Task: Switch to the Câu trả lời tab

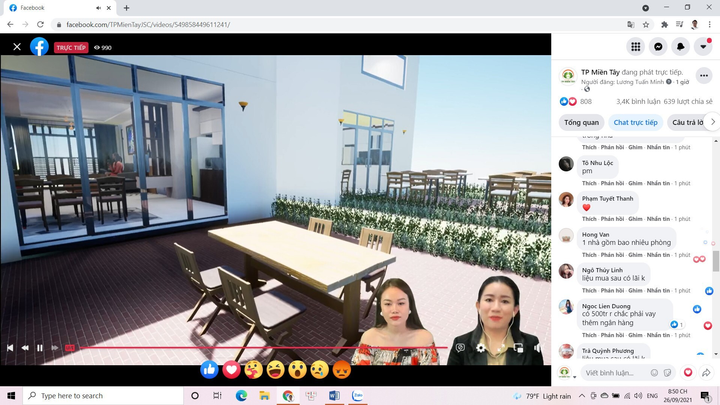Action: click(686, 123)
